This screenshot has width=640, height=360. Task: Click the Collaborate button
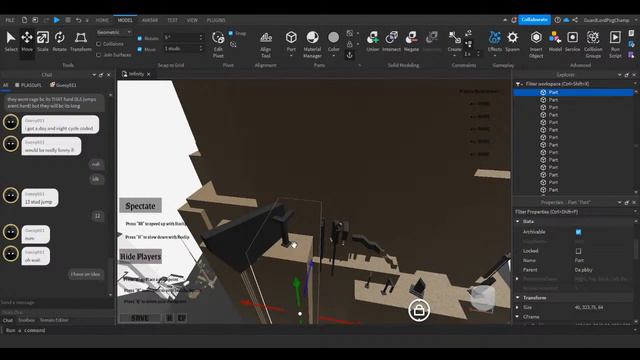coord(534,20)
